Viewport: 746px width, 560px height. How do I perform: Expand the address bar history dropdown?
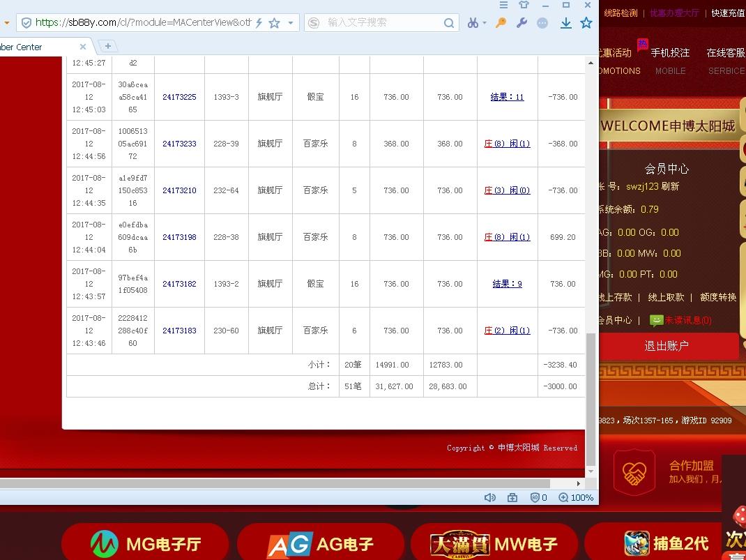(7, 22)
